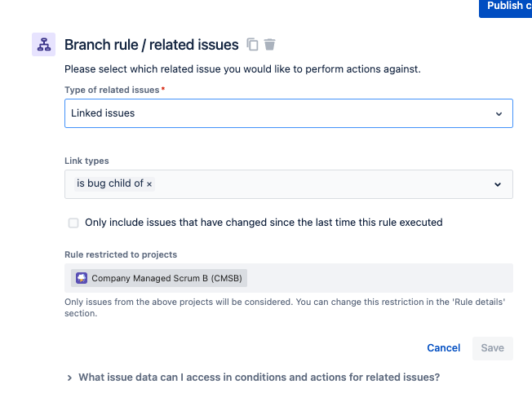Click the checkbox label about changed issues

pyautogui.click(x=264, y=223)
